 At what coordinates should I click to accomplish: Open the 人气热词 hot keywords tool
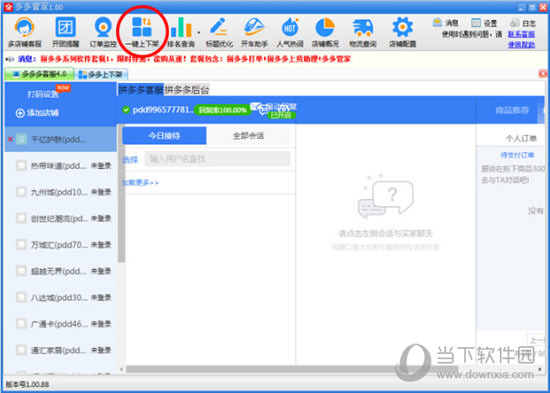(290, 32)
